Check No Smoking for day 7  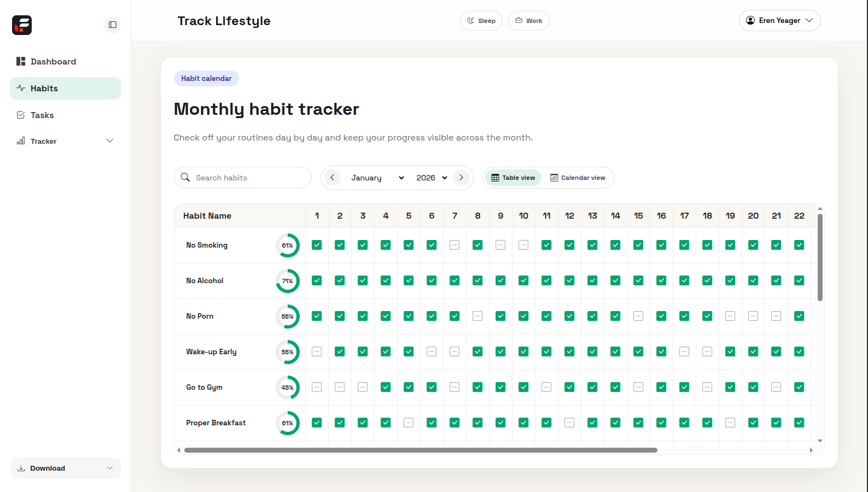[x=455, y=245]
